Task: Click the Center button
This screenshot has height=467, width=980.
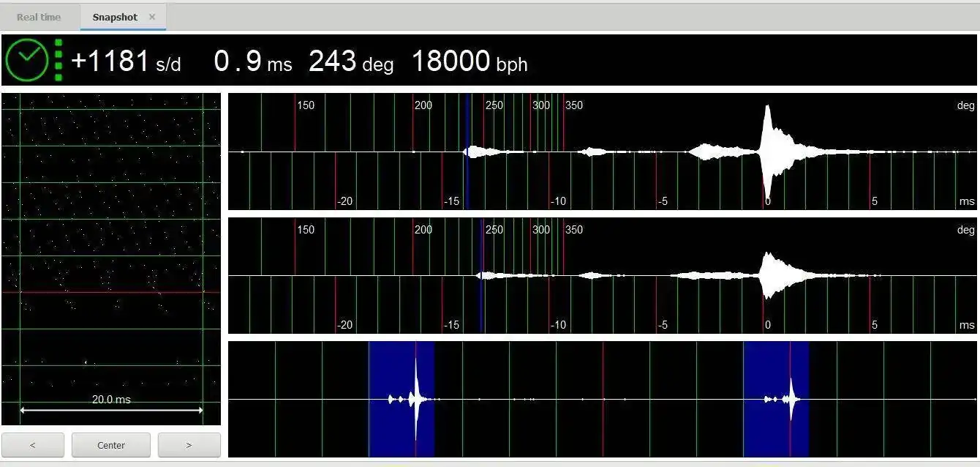Action: click(x=111, y=445)
